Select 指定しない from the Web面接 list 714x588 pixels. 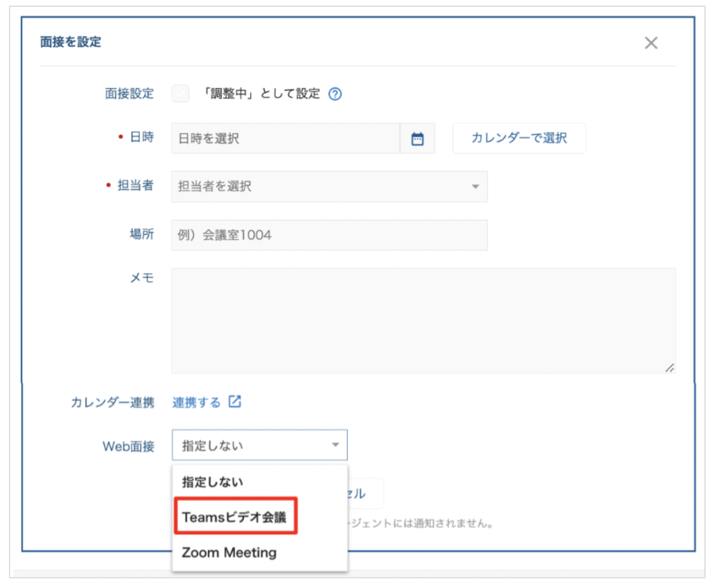click(x=260, y=482)
